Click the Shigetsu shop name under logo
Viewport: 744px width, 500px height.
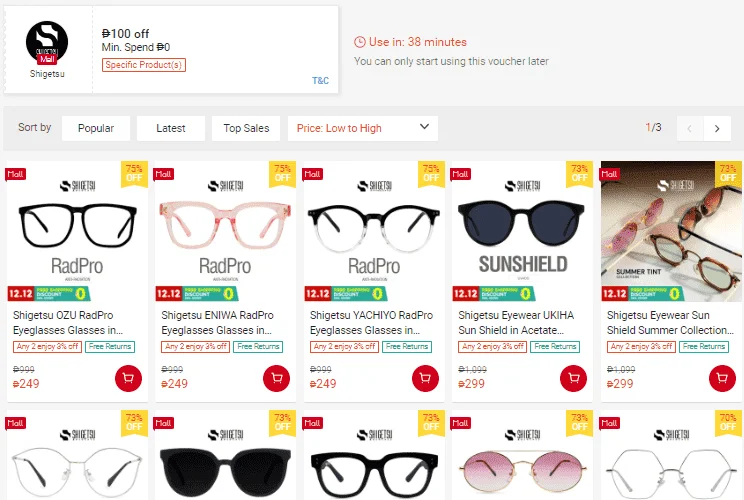pos(47,74)
